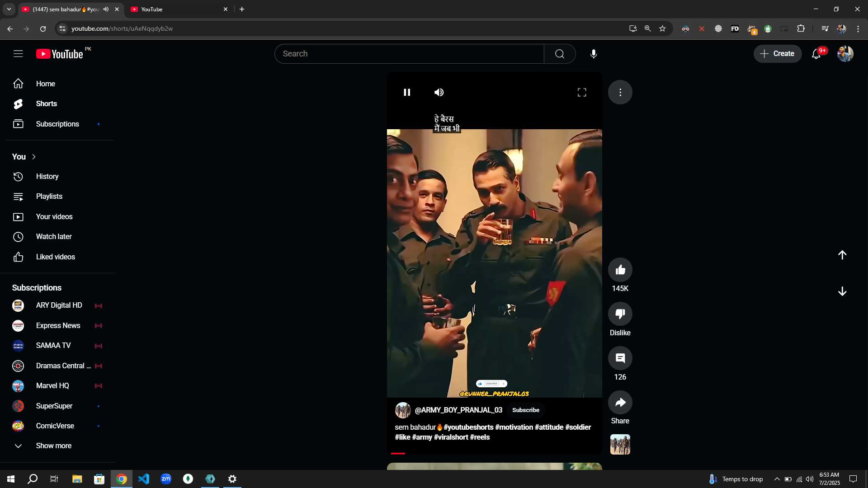Expand the You section chevron
This screenshot has width=868, height=488.
(x=34, y=157)
